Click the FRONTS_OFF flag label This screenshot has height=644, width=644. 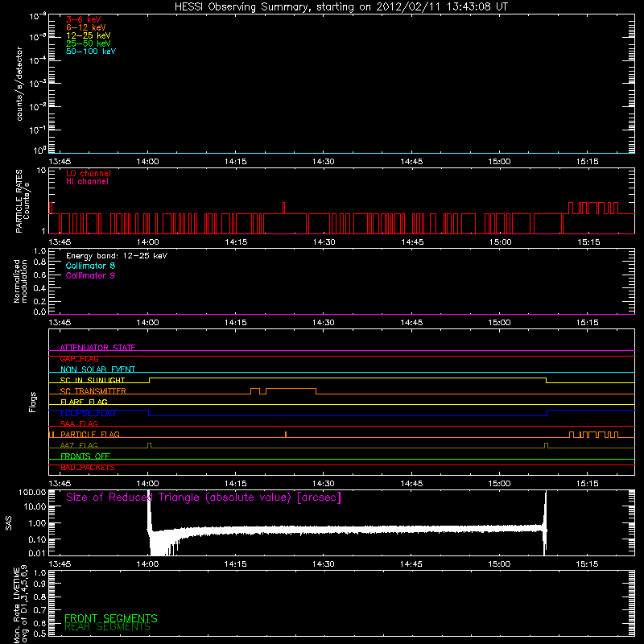click(x=85, y=456)
